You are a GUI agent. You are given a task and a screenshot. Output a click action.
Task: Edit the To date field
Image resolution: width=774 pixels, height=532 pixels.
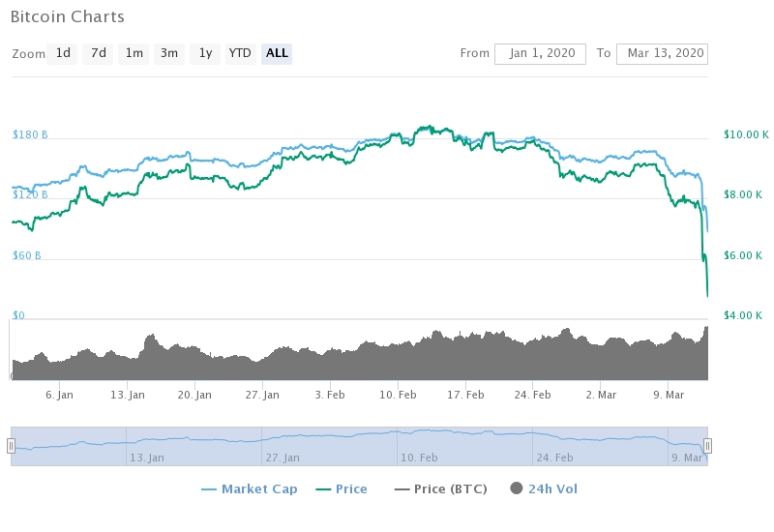662,53
